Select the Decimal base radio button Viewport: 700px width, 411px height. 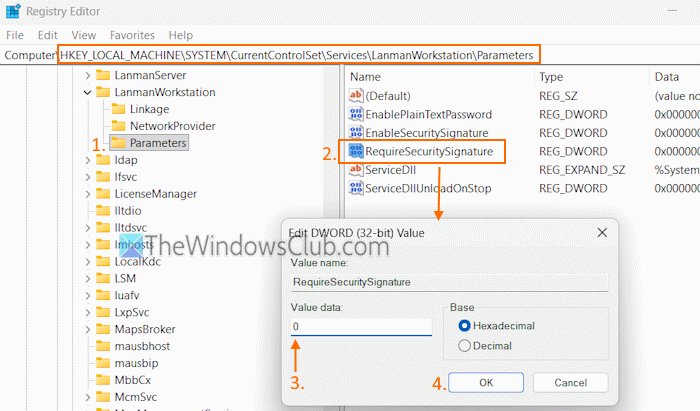464,346
